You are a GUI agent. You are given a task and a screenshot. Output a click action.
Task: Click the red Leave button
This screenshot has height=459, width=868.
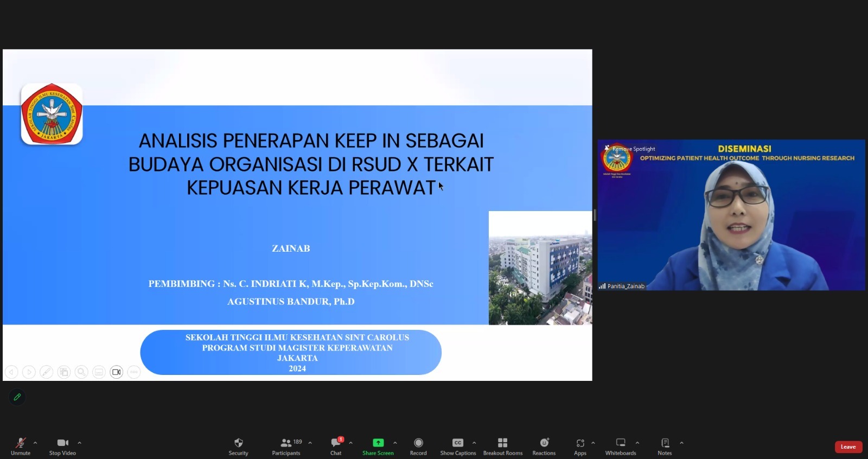(x=848, y=447)
